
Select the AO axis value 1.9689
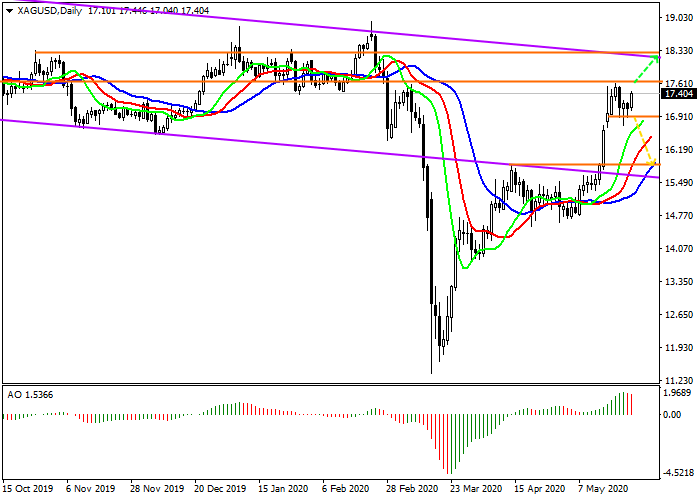tap(679, 393)
